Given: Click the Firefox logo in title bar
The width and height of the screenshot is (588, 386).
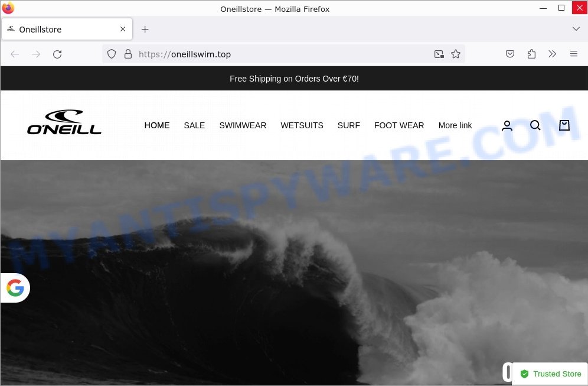Looking at the screenshot, I should tap(8, 8).
